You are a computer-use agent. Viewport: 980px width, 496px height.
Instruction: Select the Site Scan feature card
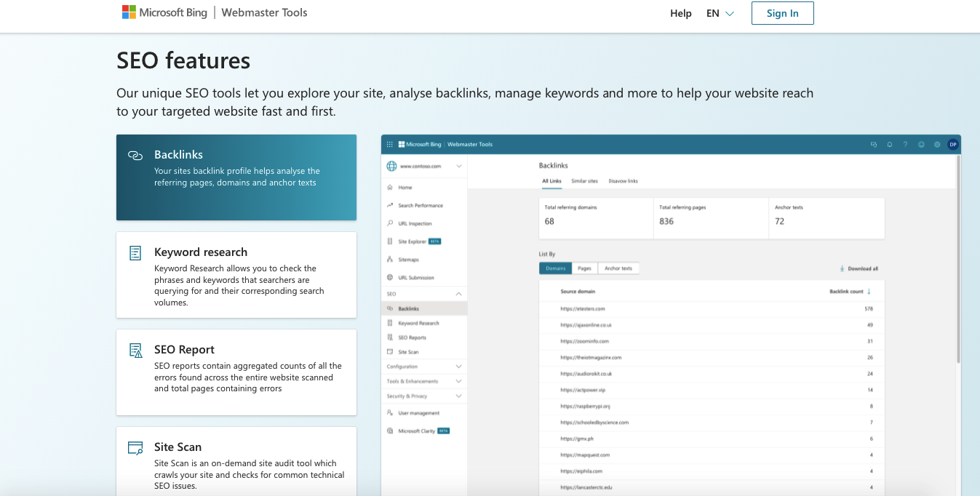point(236,461)
